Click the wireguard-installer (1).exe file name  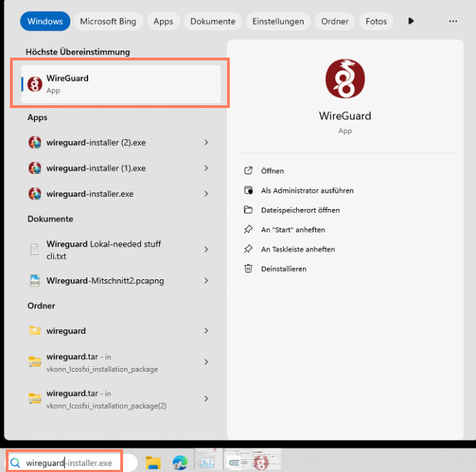coord(96,168)
